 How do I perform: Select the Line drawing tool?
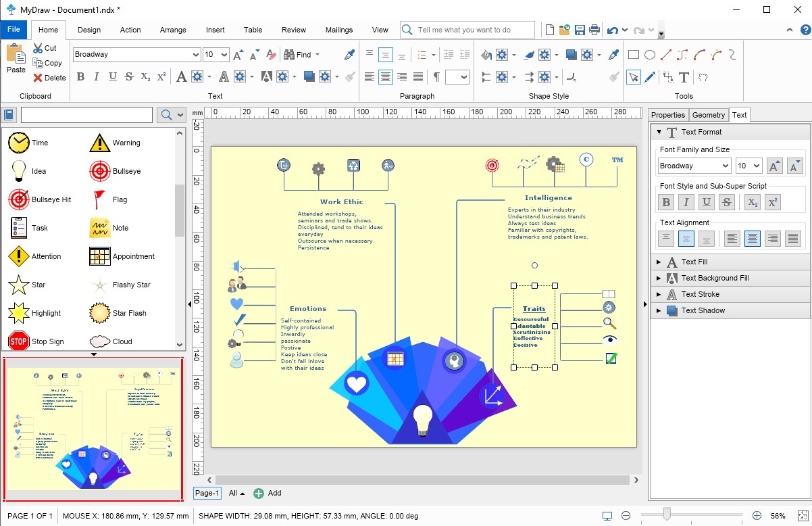tap(666, 55)
